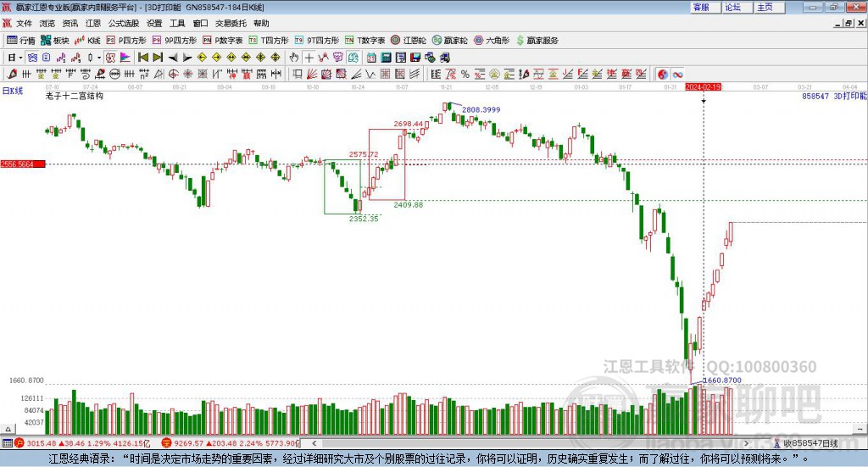The image size is (868, 467).
Task: Click the black right arrow scroll icon
Action: [x=187, y=58]
